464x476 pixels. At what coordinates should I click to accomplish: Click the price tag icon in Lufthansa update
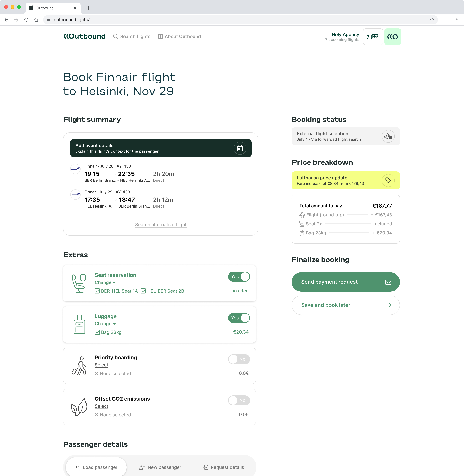coord(388,180)
